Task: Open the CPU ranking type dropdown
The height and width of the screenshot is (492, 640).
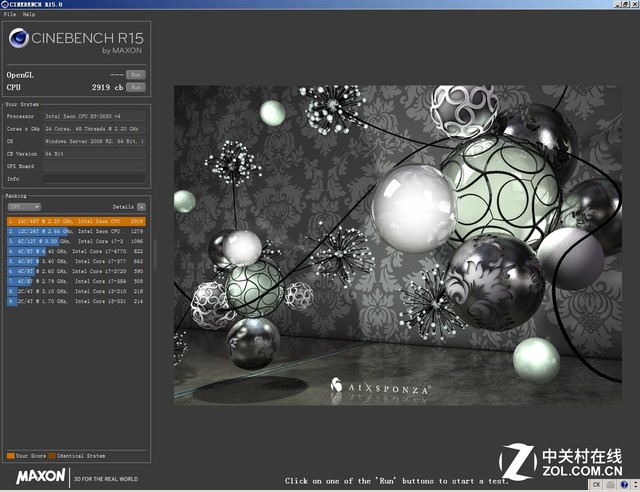Action: (x=24, y=207)
